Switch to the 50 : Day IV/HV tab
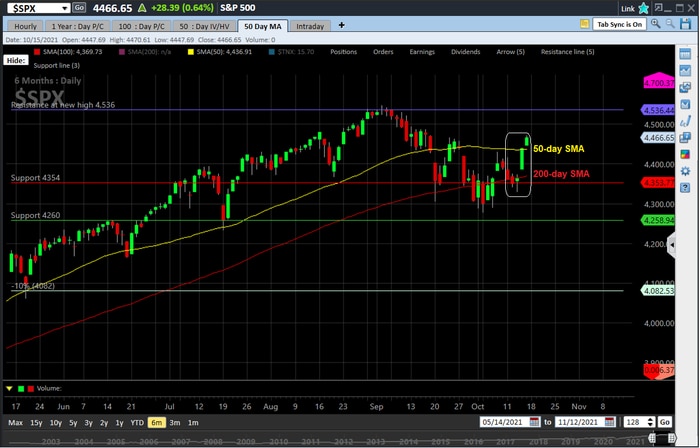The height and width of the screenshot is (448, 700). [x=204, y=26]
